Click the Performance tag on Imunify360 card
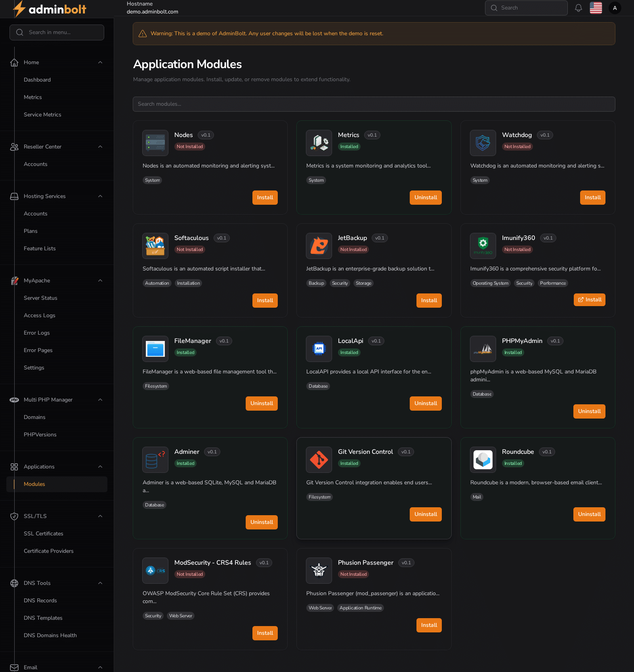Screen dimensions: 634x672 coord(553,283)
